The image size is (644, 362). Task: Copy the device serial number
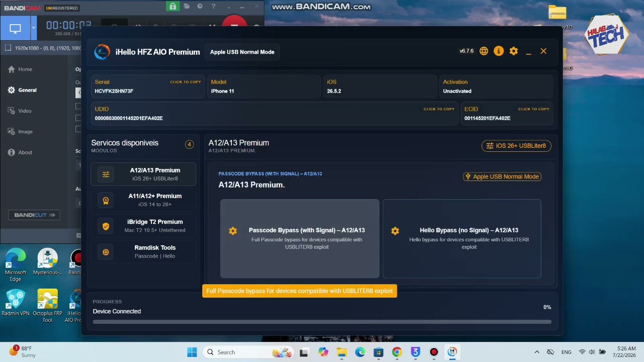click(x=185, y=82)
